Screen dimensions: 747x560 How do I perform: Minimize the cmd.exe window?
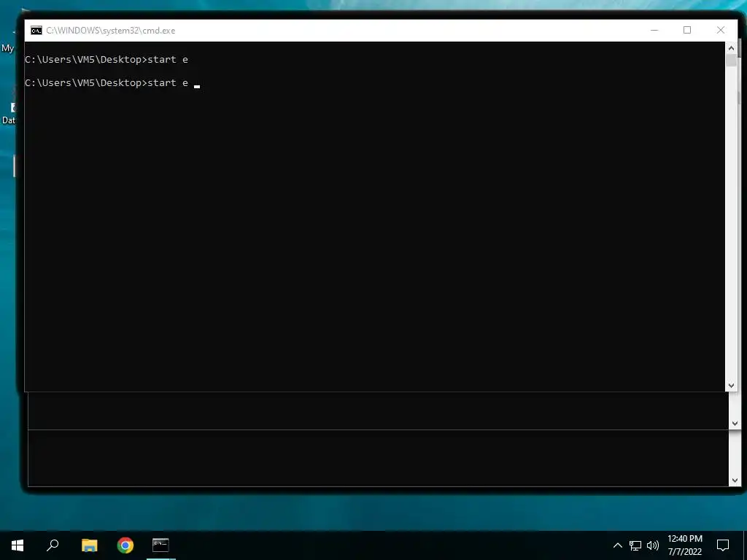654,30
